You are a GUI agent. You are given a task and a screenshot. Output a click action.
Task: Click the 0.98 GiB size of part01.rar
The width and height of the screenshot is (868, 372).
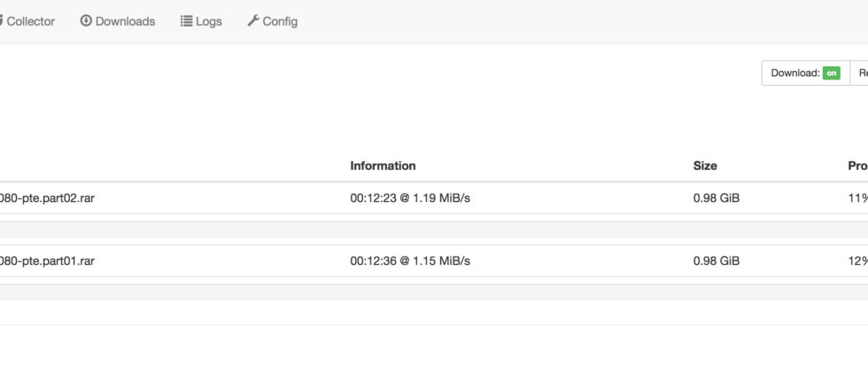(x=716, y=260)
